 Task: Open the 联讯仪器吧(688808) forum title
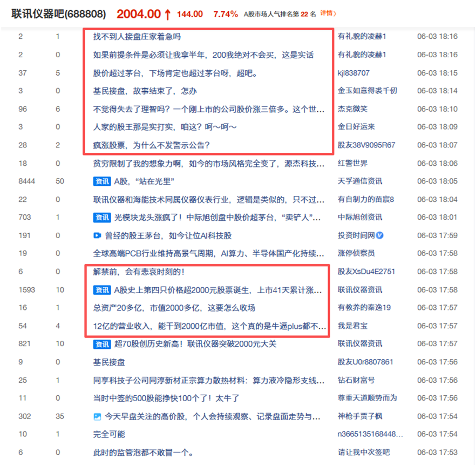click(x=59, y=14)
